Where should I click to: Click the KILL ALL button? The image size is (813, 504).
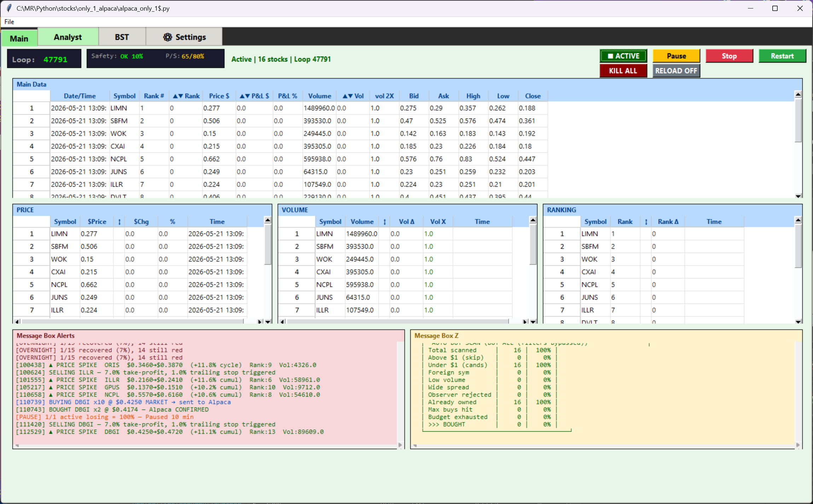[623, 71]
